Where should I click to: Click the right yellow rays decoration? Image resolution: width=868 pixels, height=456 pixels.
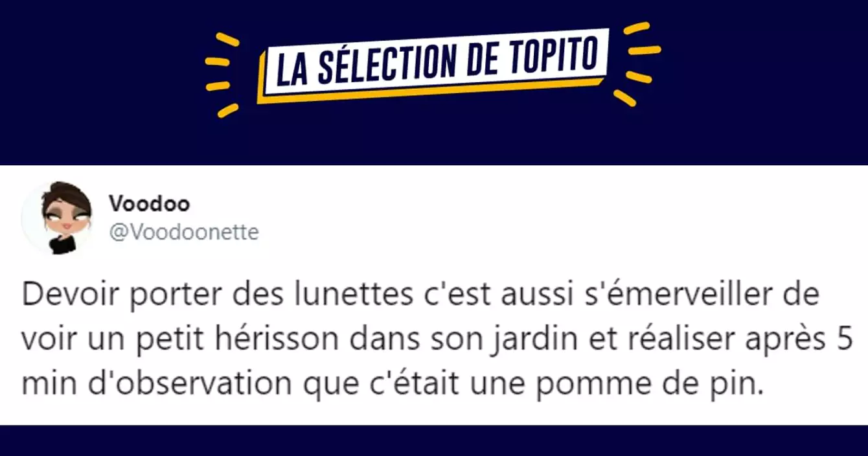640,62
